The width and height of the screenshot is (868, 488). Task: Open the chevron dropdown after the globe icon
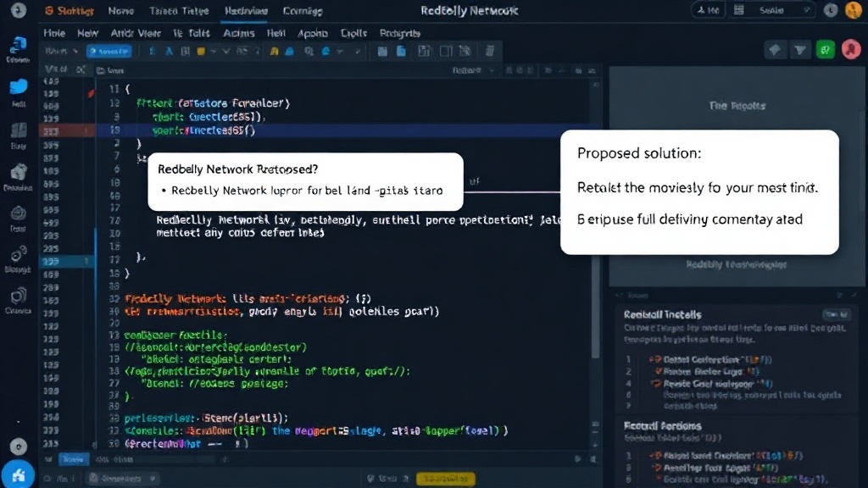[x=340, y=52]
